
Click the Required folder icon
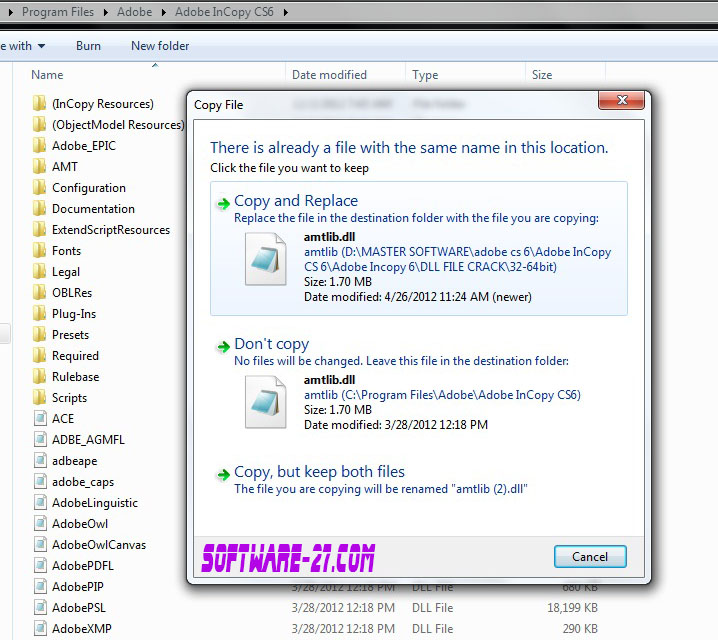click(39, 356)
